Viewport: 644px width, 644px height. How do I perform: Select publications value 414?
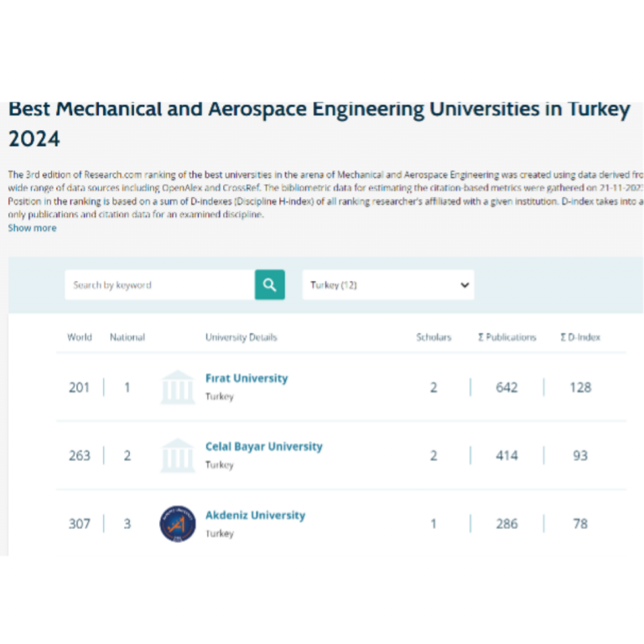[x=506, y=455]
